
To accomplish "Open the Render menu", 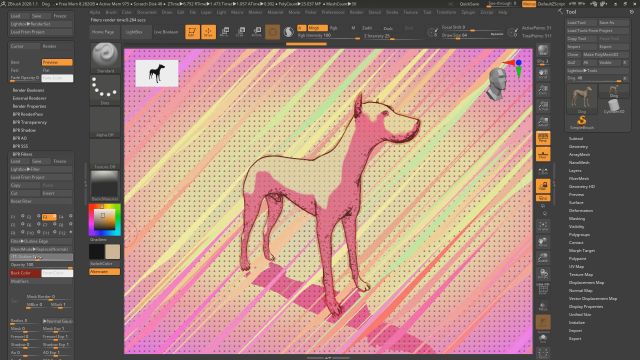I will point(356,12).
